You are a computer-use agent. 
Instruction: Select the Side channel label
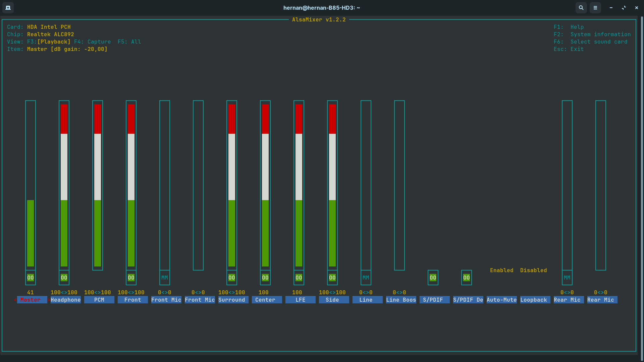pyautogui.click(x=334, y=300)
